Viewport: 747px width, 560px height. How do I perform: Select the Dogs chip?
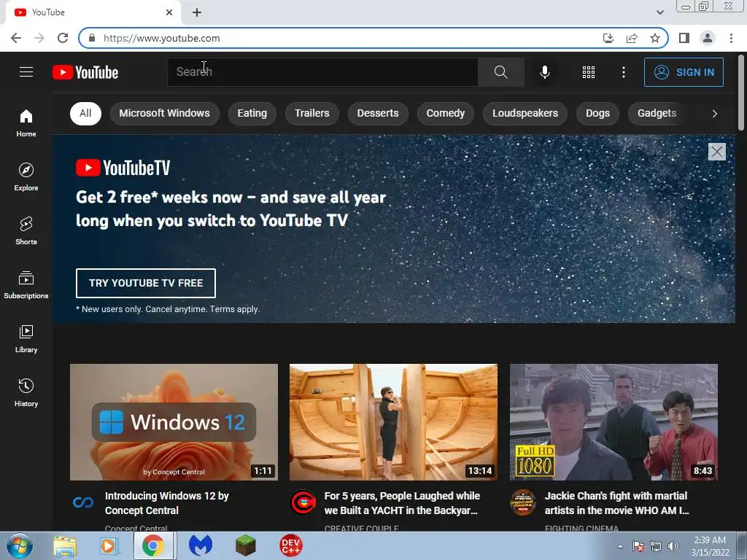(x=597, y=113)
